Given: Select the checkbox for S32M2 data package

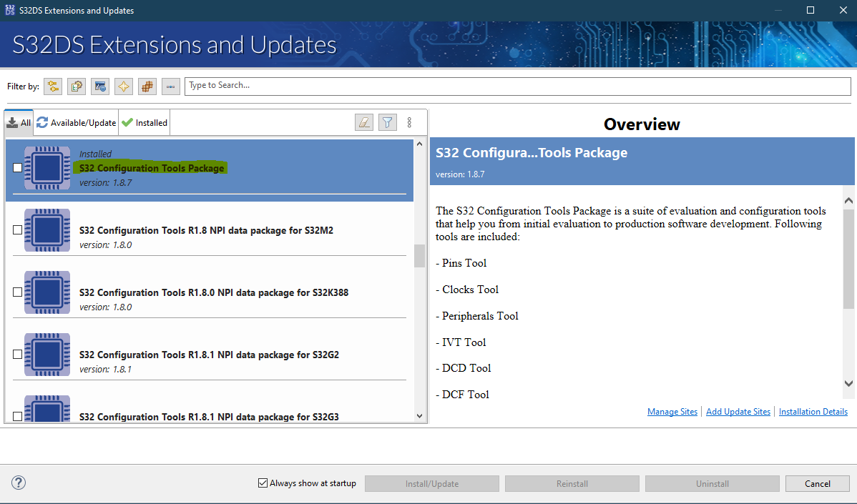Looking at the screenshot, I should click(17, 230).
